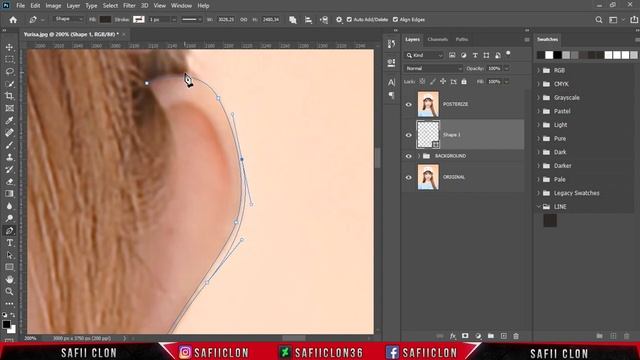Select the Hand tool
Viewport: 640px width, 360px height.
click(x=9, y=280)
